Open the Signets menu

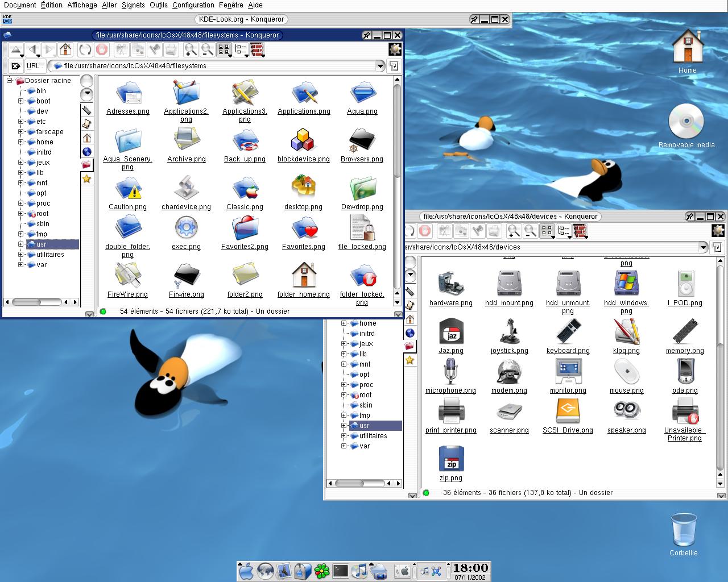point(133,5)
